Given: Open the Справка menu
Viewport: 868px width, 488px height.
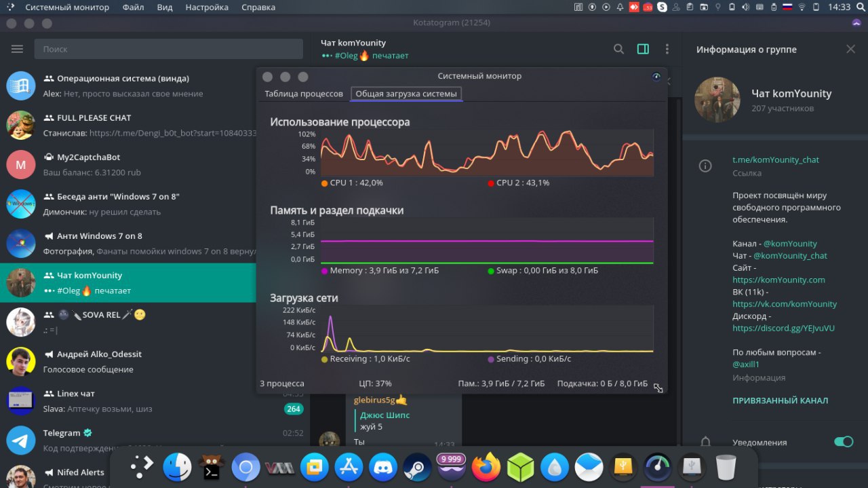Looking at the screenshot, I should tap(258, 7).
